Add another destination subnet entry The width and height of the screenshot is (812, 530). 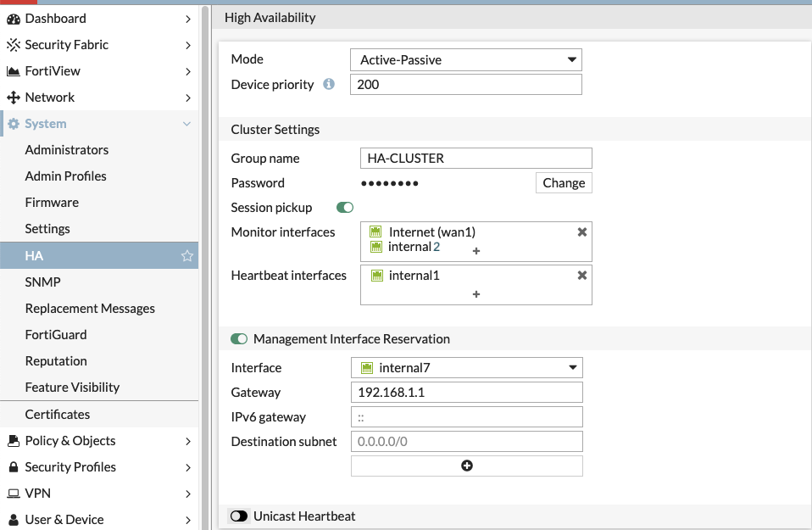tap(466, 466)
